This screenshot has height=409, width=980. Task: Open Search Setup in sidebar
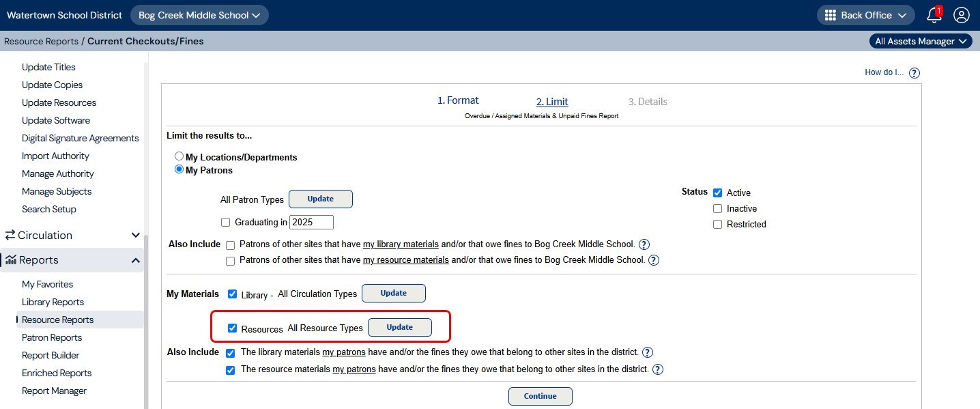pos(49,209)
